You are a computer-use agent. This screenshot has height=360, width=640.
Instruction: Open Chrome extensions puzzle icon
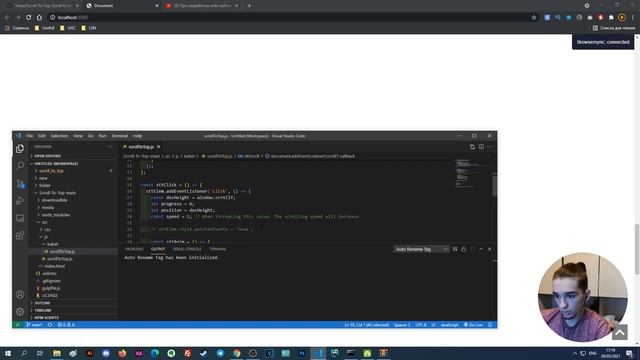(x=611, y=18)
